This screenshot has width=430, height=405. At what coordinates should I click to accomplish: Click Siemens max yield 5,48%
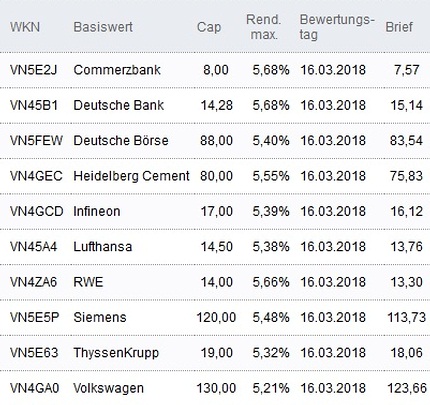271,317
